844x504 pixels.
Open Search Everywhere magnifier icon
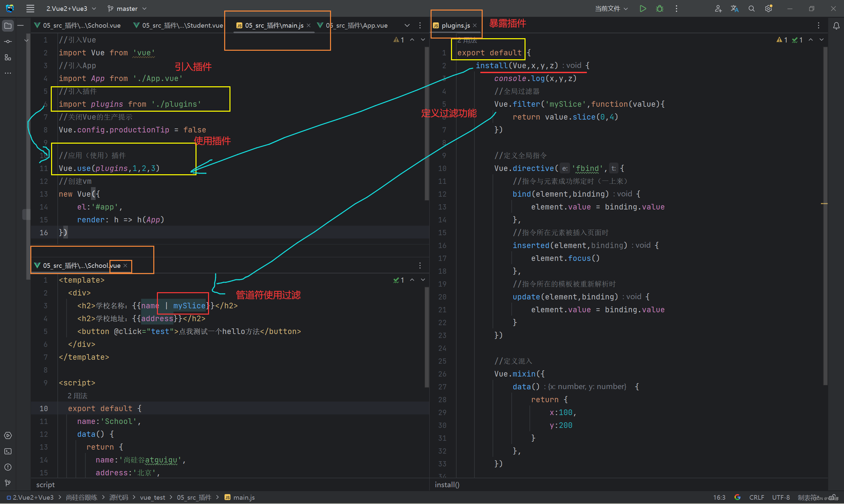point(752,9)
